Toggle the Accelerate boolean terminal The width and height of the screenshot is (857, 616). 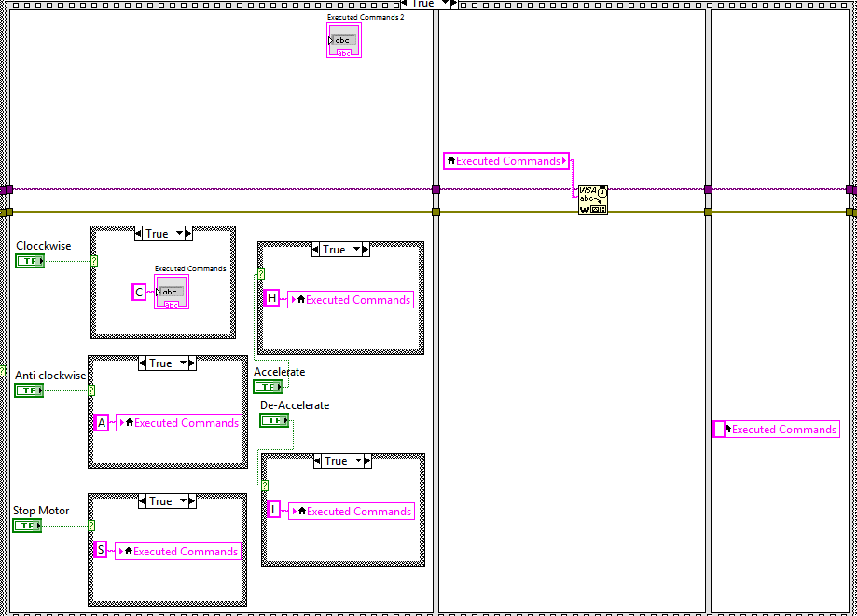point(268,387)
